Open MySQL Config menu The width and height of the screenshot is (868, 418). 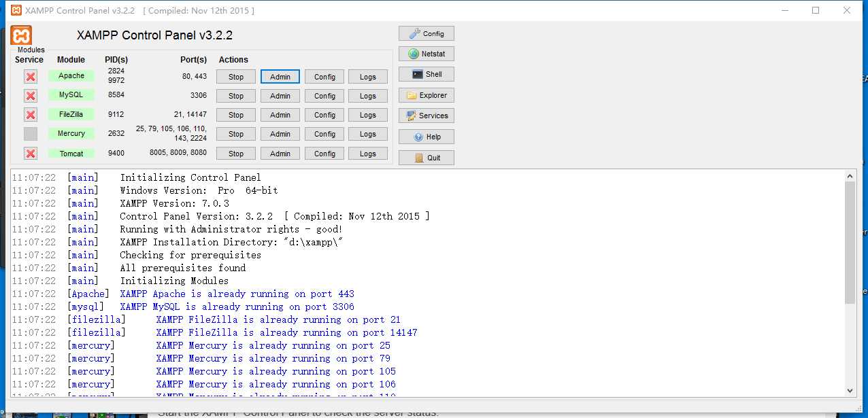tap(324, 96)
